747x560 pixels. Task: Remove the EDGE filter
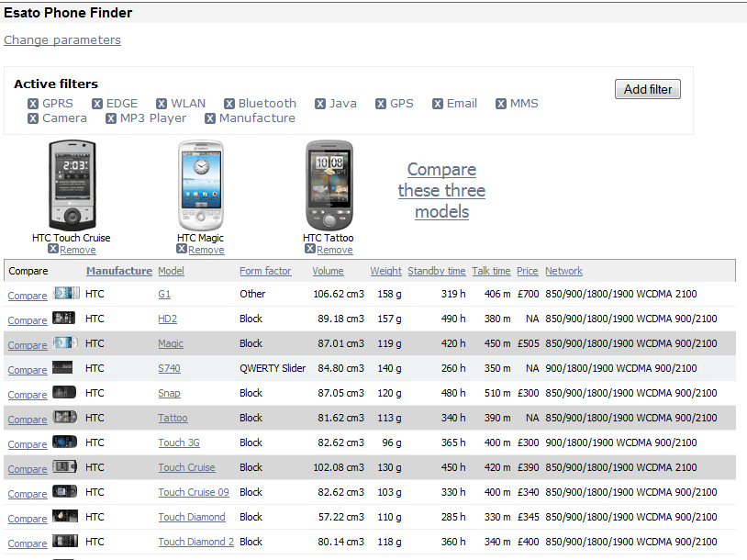(97, 104)
